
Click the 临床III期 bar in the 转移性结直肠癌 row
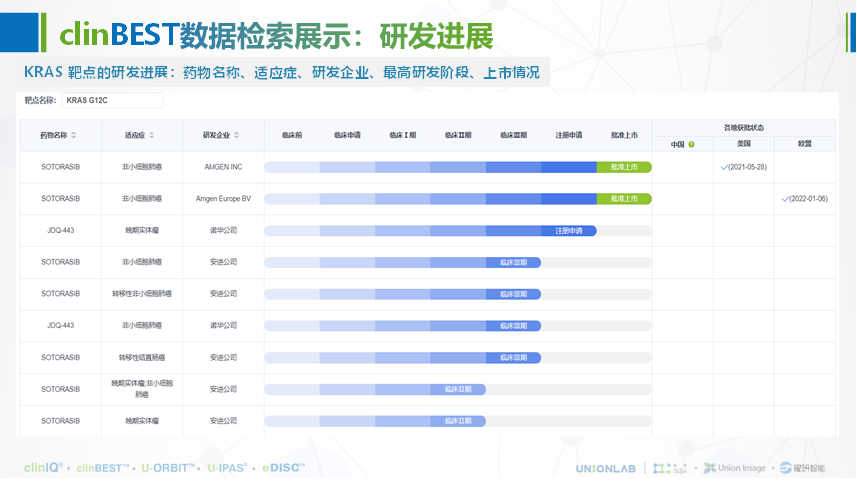[x=513, y=358]
